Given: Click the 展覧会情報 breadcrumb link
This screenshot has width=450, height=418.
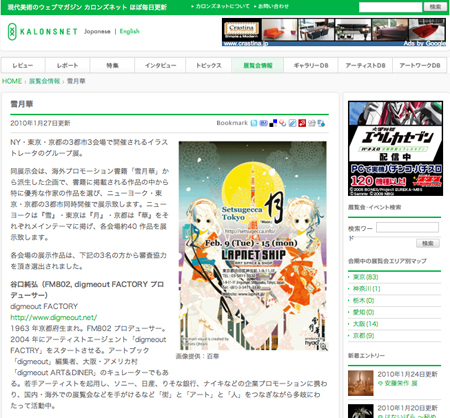Looking at the screenshot, I should click(44, 81).
